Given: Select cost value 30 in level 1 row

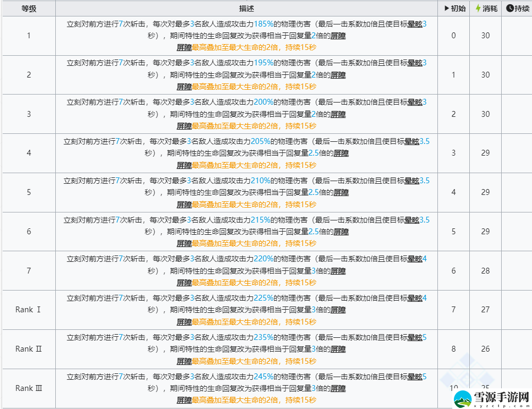Looking at the screenshot, I should [486, 36].
